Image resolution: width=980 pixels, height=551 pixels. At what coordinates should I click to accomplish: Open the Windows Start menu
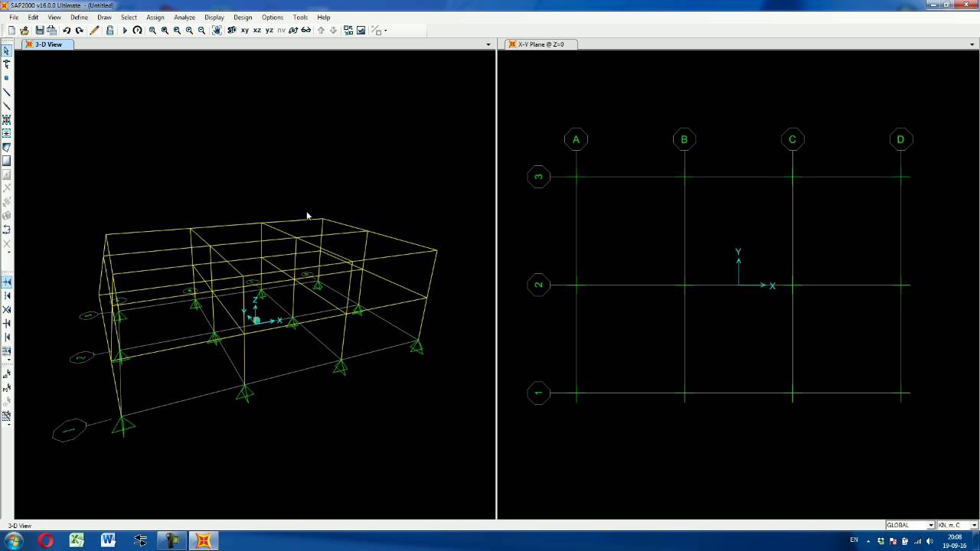tap(14, 541)
